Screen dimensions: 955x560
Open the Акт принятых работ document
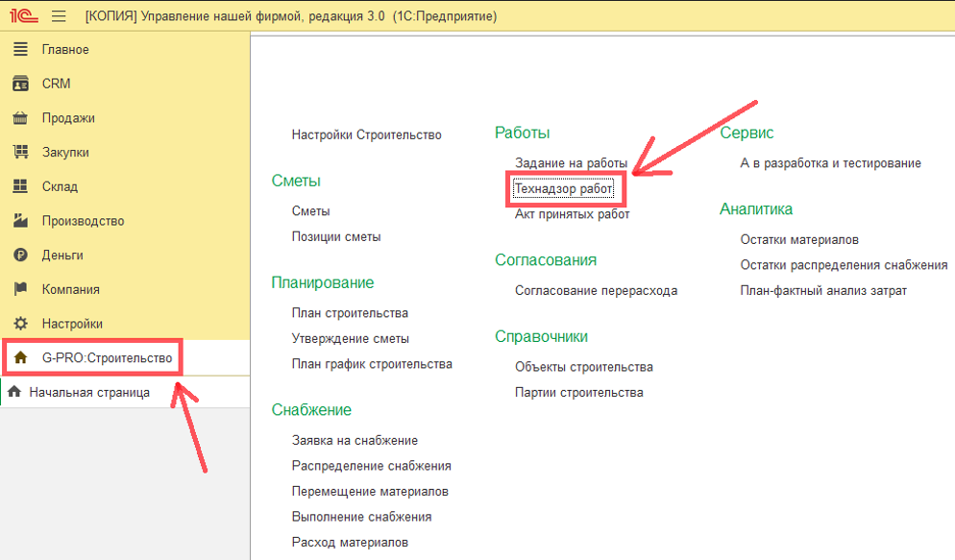pyautogui.click(x=572, y=214)
